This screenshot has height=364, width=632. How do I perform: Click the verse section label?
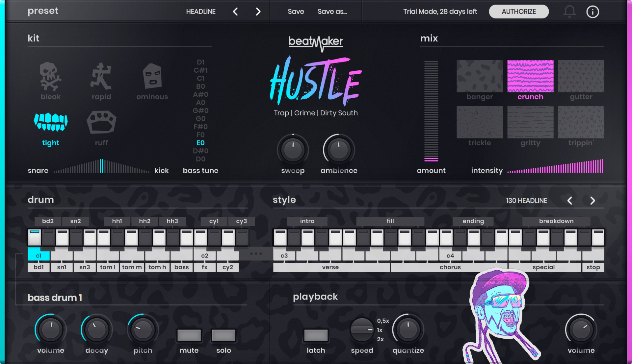tap(330, 267)
